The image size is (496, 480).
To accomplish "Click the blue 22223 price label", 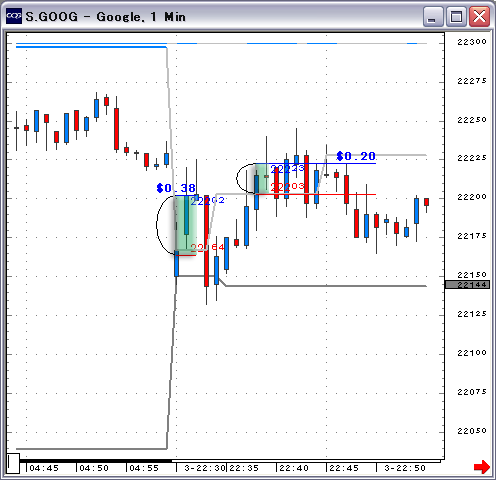I will click(287, 169).
